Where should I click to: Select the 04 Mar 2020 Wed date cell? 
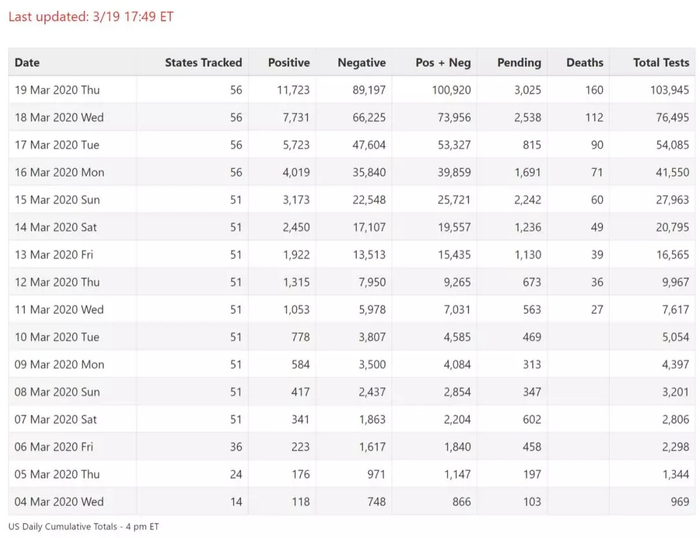click(x=59, y=502)
